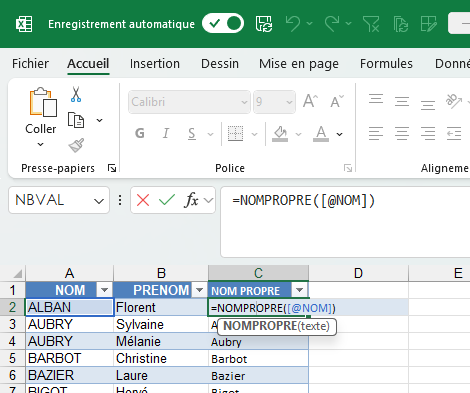Click the Copy icon
Image resolution: width=470 pixels, height=393 pixels.
76,120
